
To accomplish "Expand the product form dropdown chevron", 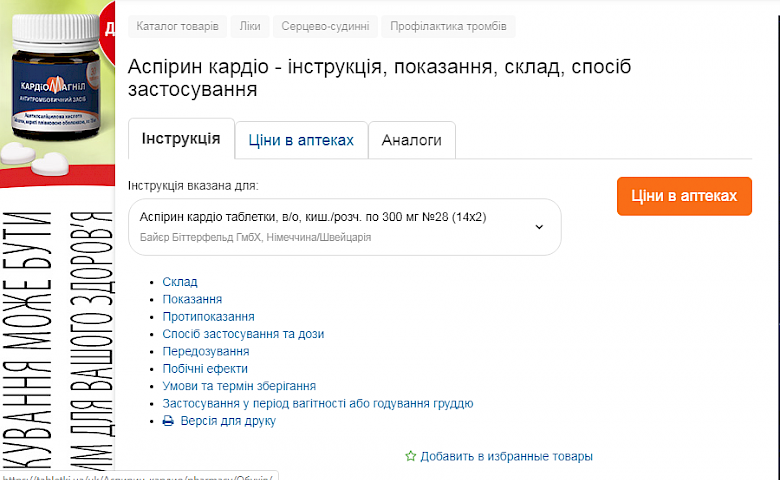I will click(539, 227).
